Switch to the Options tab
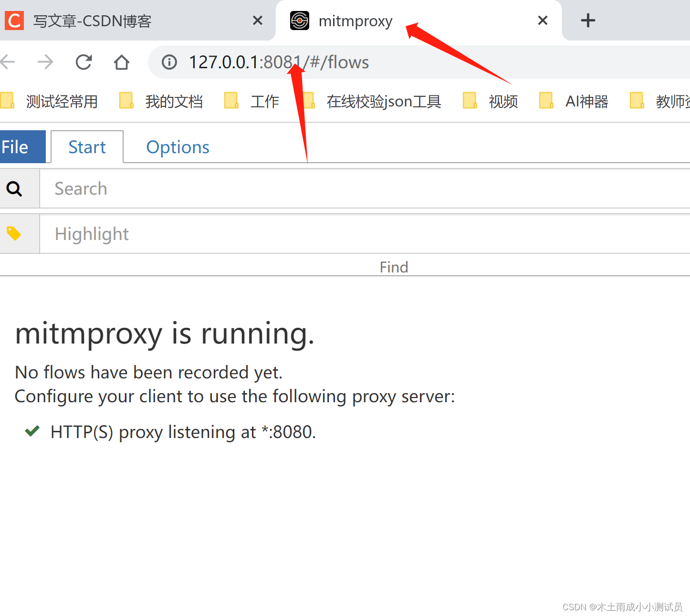Screen dimensions: 690x616 click(178, 147)
